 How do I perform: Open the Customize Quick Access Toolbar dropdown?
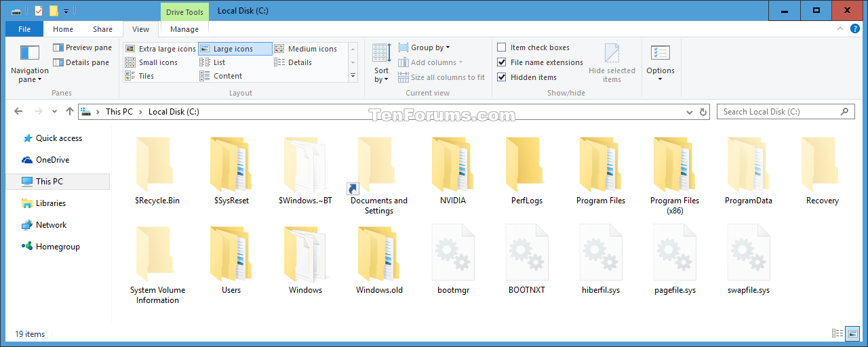(66, 11)
